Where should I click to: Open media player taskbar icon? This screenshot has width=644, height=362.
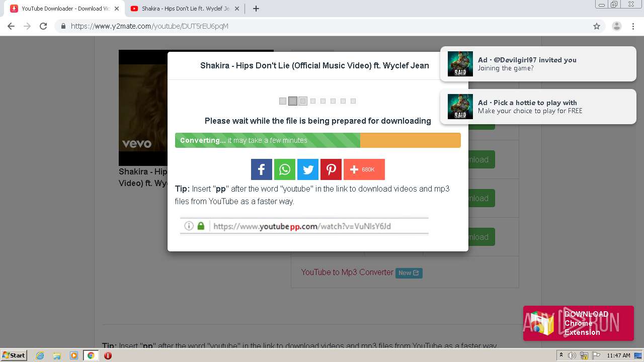click(74, 355)
